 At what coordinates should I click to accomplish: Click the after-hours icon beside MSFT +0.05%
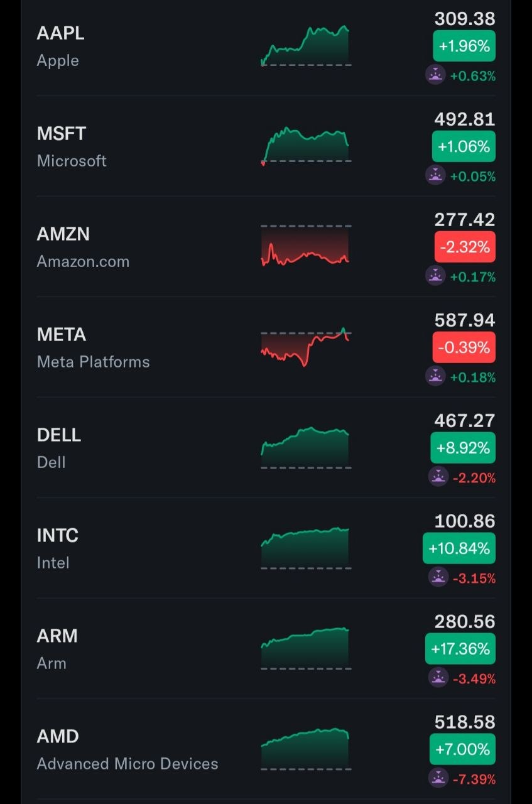[435, 175]
